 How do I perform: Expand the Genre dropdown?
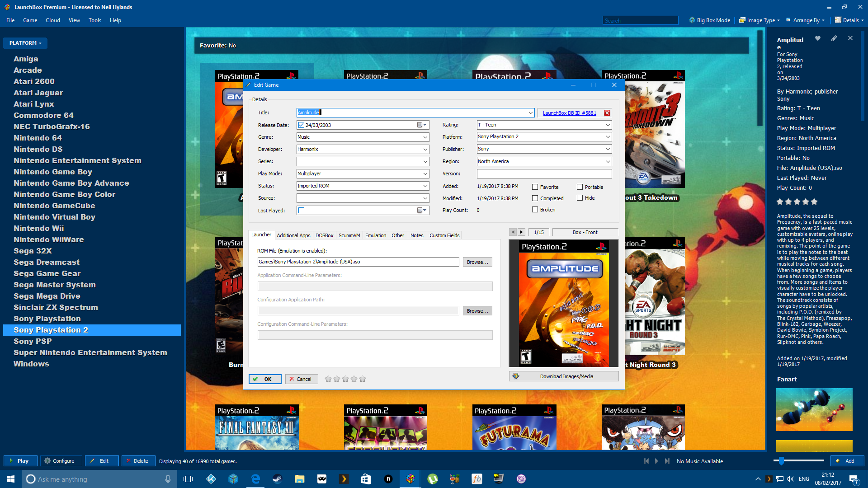pyautogui.click(x=425, y=137)
